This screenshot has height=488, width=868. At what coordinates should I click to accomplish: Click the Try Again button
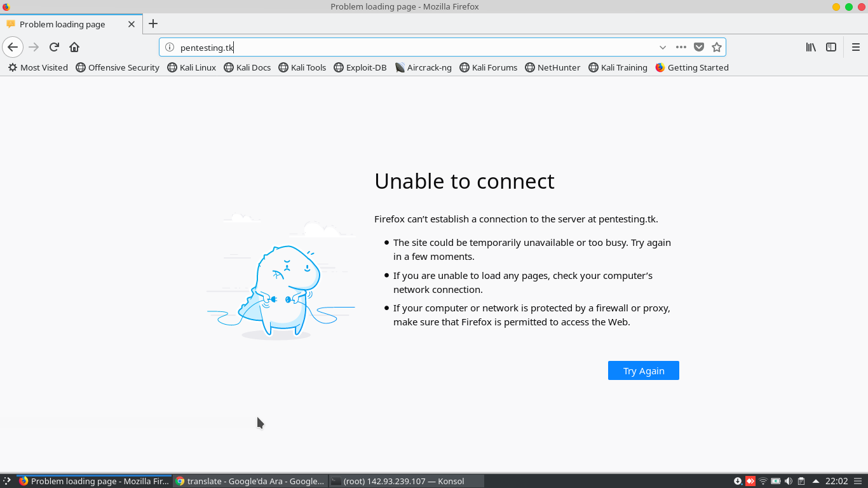643,370
